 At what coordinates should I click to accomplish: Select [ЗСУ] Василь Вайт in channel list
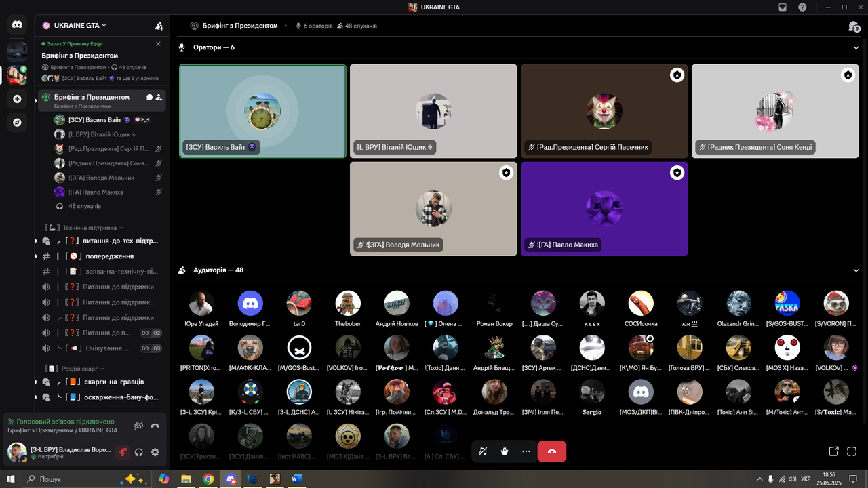coord(109,120)
